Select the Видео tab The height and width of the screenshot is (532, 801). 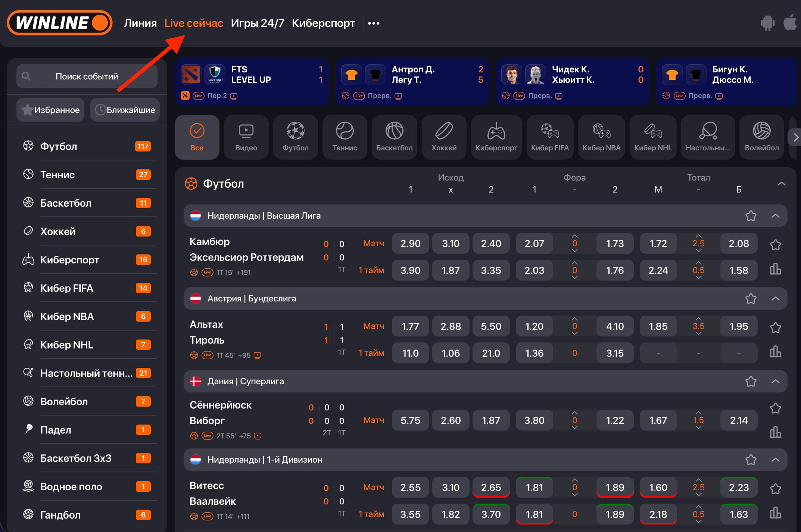click(x=246, y=137)
